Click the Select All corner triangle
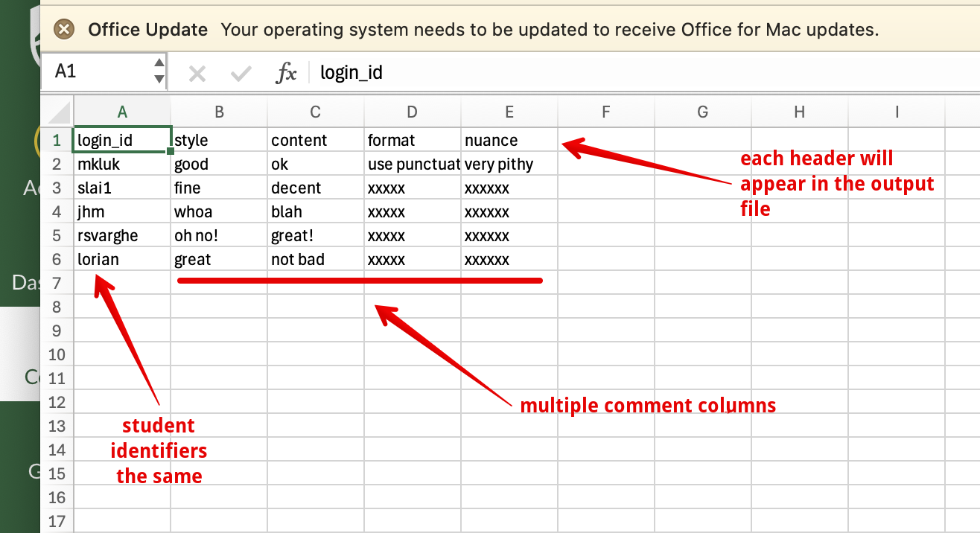980x533 pixels. [58, 112]
